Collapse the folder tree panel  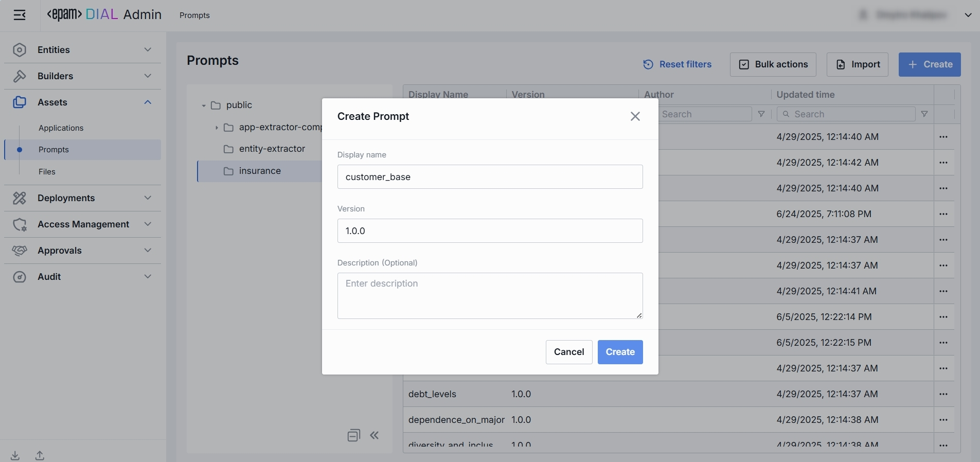coord(375,436)
